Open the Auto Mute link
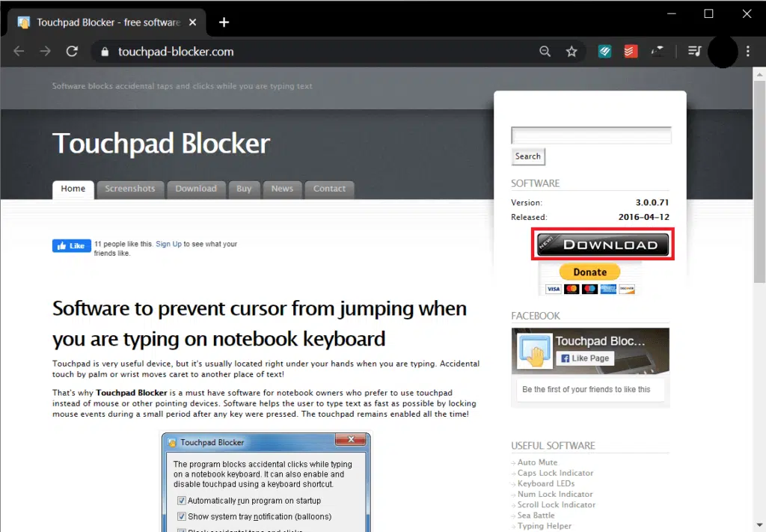The image size is (766, 532). 537,462
